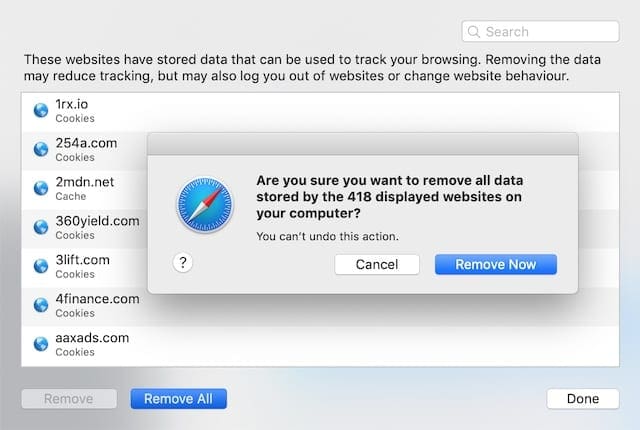Click the globe icon beside 2mdn.net

point(41,188)
